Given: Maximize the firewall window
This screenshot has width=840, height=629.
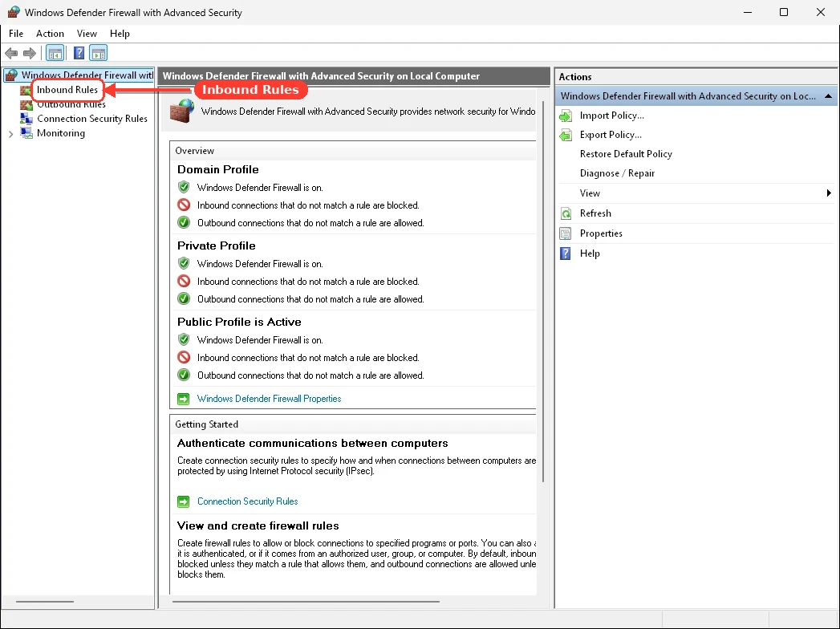Looking at the screenshot, I should 784,12.
